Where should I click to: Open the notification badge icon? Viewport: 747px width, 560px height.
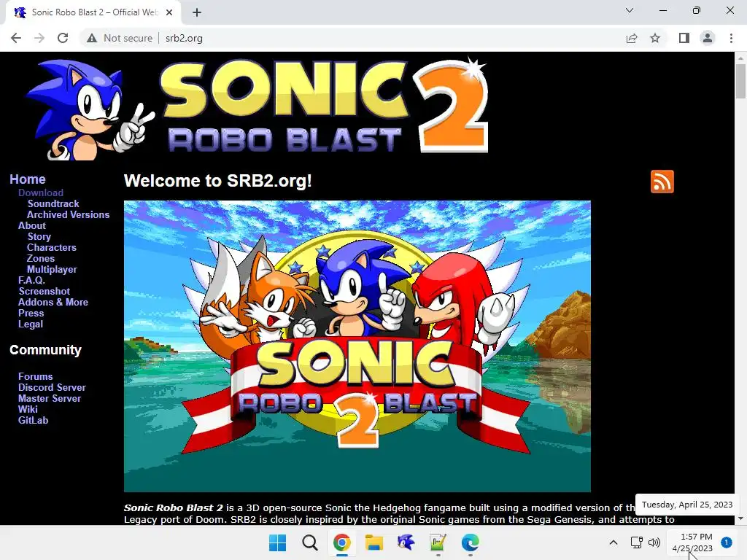[727, 542]
